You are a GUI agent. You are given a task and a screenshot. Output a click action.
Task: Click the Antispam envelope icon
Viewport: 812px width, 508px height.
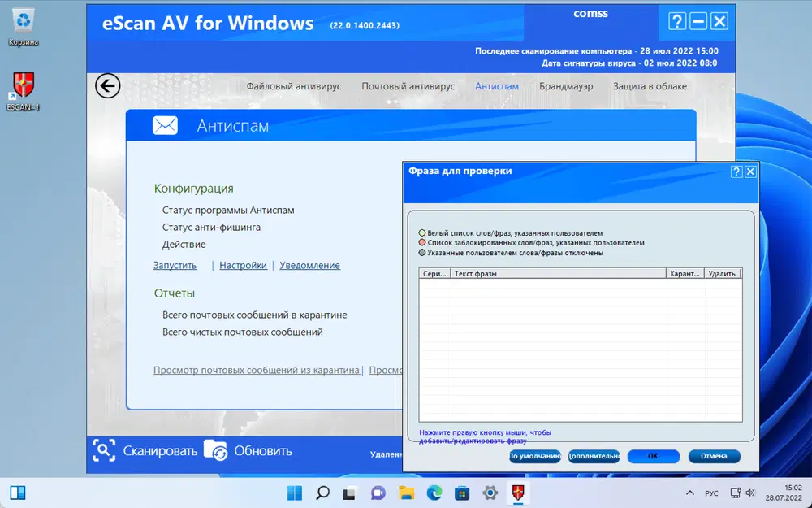point(165,125)
